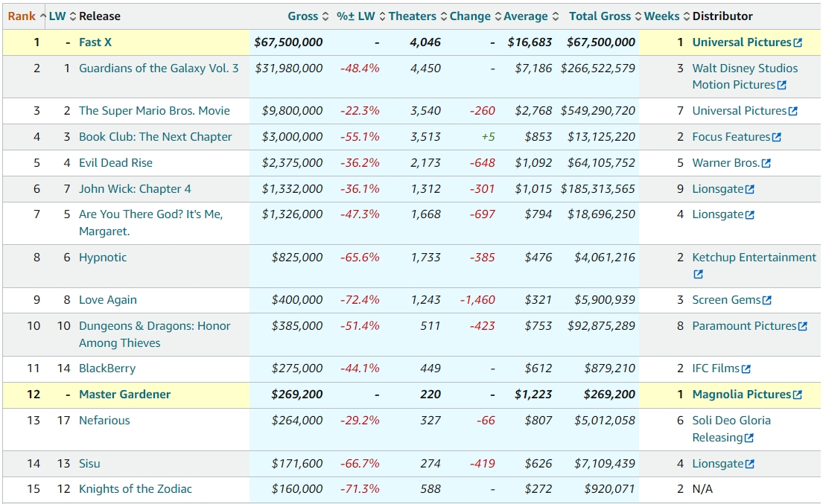Open the John Wick: Chapter 4 link

[x=135, y=189]
